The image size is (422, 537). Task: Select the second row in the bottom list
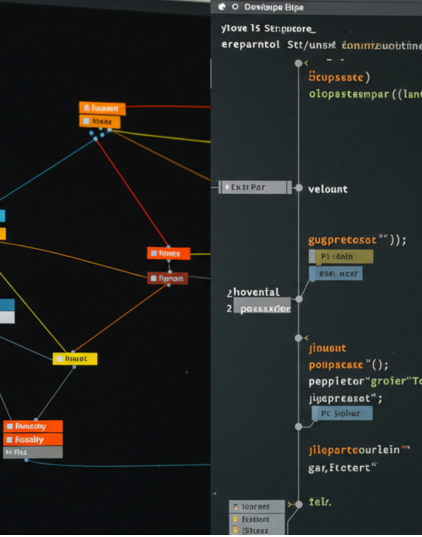click(x=257, y=519)
